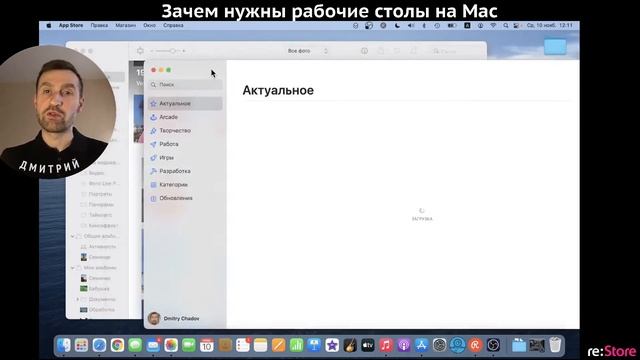640x360 pixels.
Task: Close the App Store window
Action: (154, 70)
